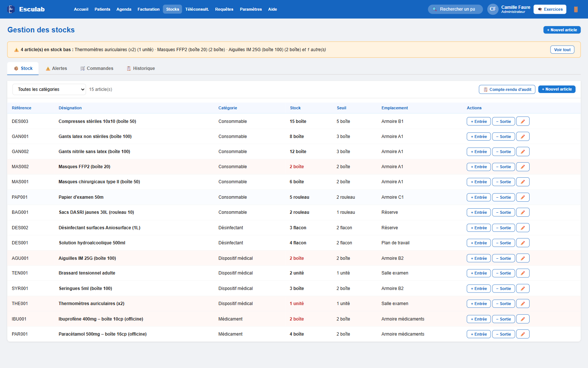Switch to the Commandes tab
Image resolution: width=588 pixels, height=368 pixels.
point(97,68)
